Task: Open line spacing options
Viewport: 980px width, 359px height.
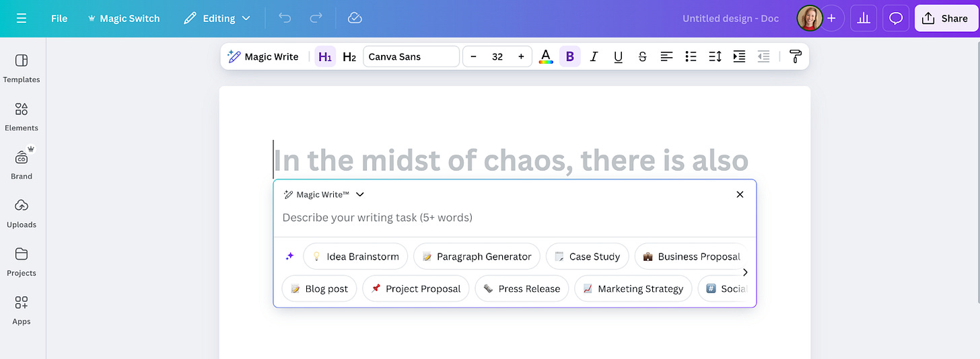Action: 715,56
